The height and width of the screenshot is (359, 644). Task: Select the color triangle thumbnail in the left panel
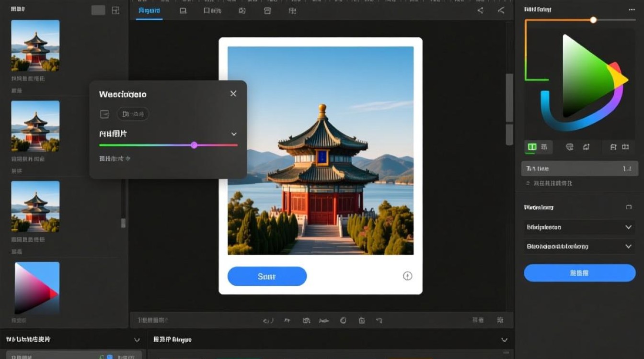pyautogui.click(x=37, y=288)
